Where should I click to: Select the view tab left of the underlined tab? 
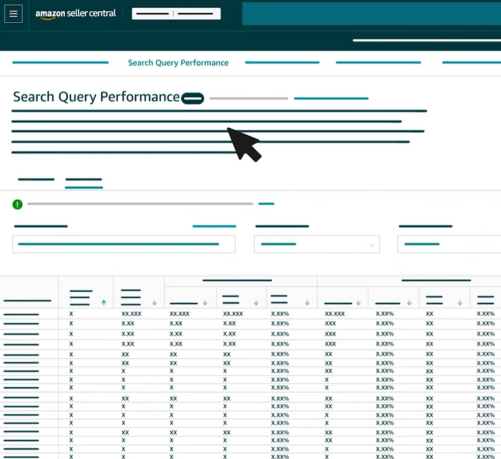[x=36, y=179]
